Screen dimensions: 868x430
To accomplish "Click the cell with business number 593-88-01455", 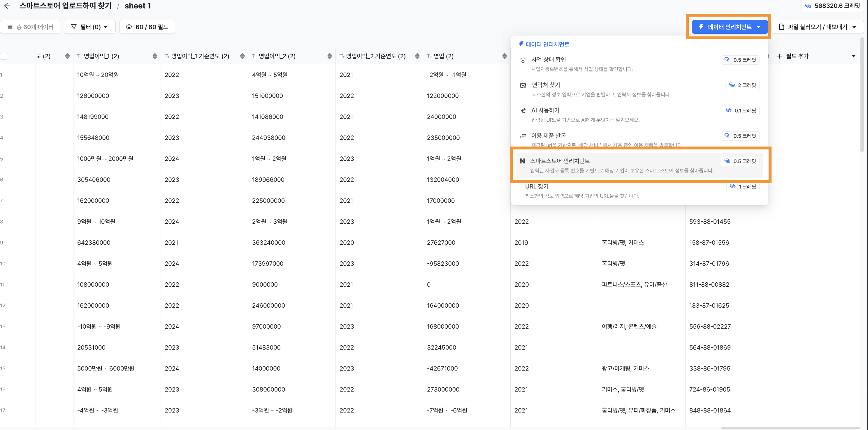I will point(710,222).
